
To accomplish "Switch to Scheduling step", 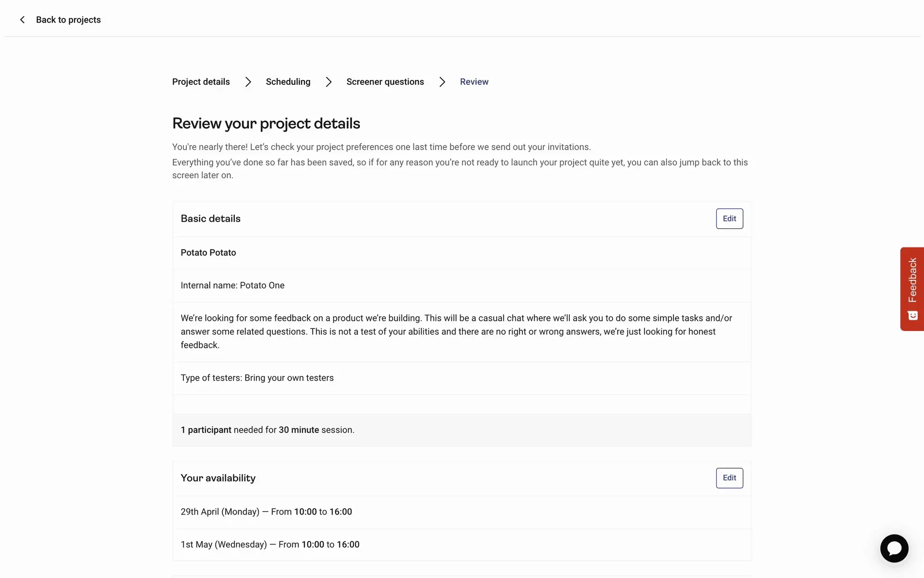I will (288, 82).
